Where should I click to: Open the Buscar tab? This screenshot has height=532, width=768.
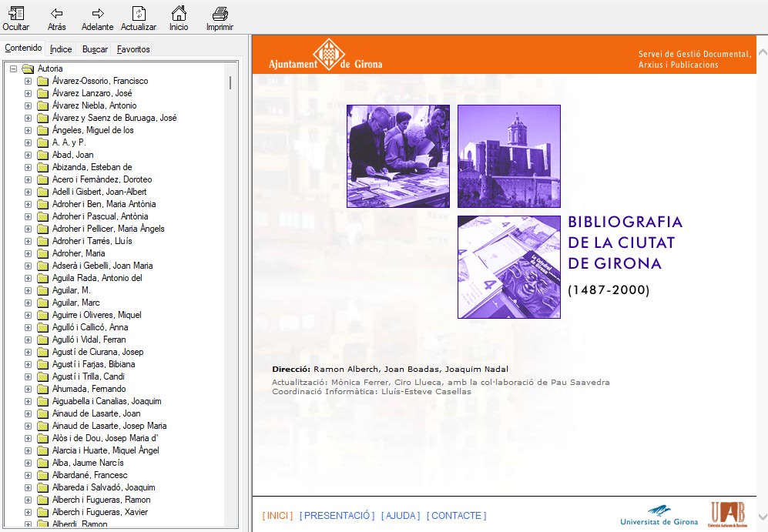click(95, 49)
